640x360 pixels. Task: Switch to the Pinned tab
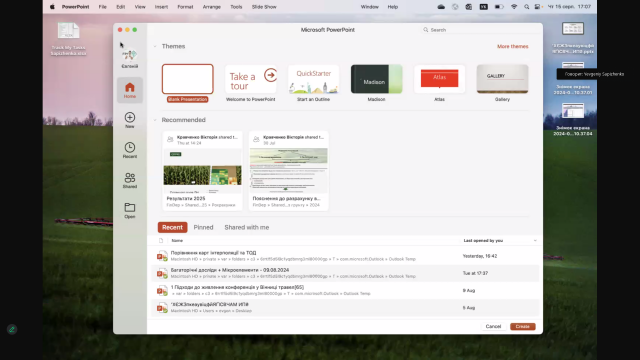click(203, 227)
